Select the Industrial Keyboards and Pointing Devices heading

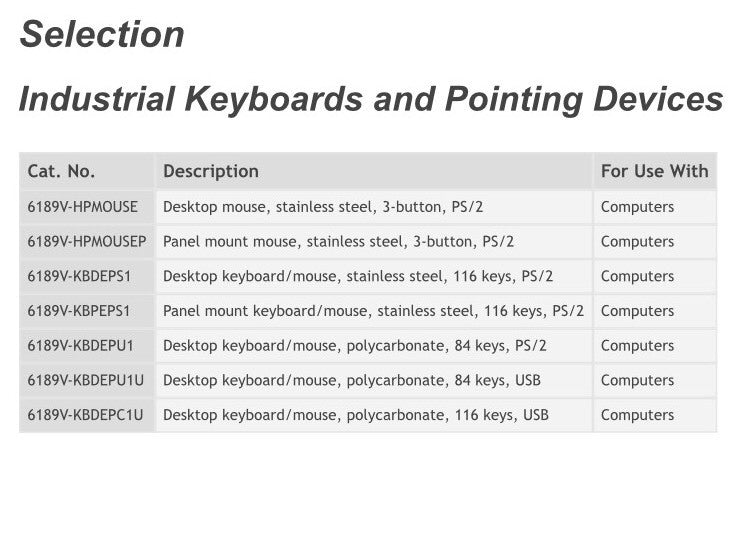(x=370, y=99)
